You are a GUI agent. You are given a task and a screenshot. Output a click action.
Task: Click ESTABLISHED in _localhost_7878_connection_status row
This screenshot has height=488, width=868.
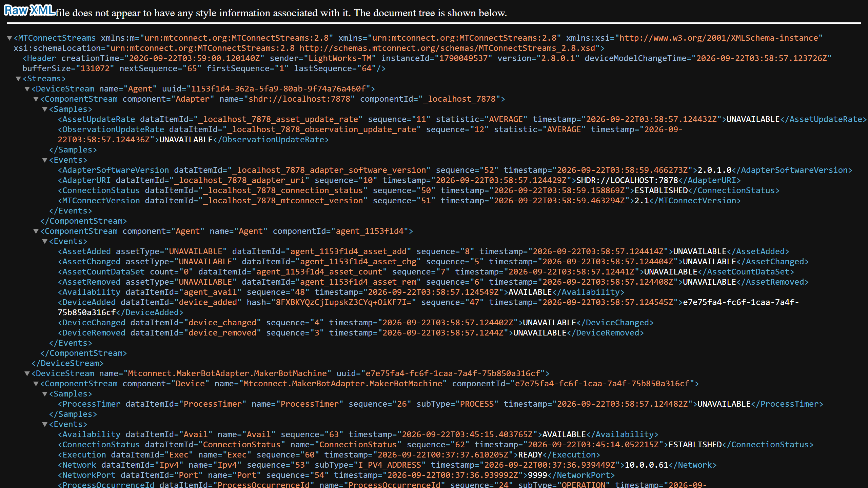(661, 190)
